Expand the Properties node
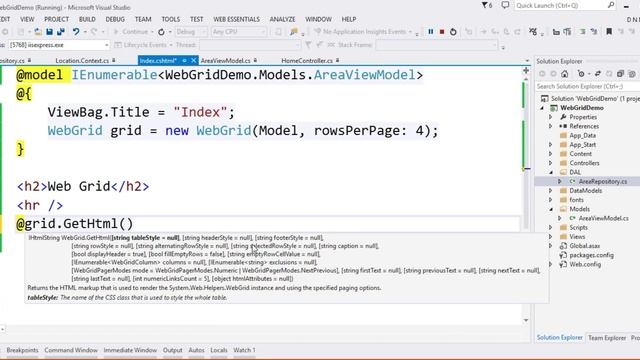The image size is (640, 360). (x=551, y=117)
